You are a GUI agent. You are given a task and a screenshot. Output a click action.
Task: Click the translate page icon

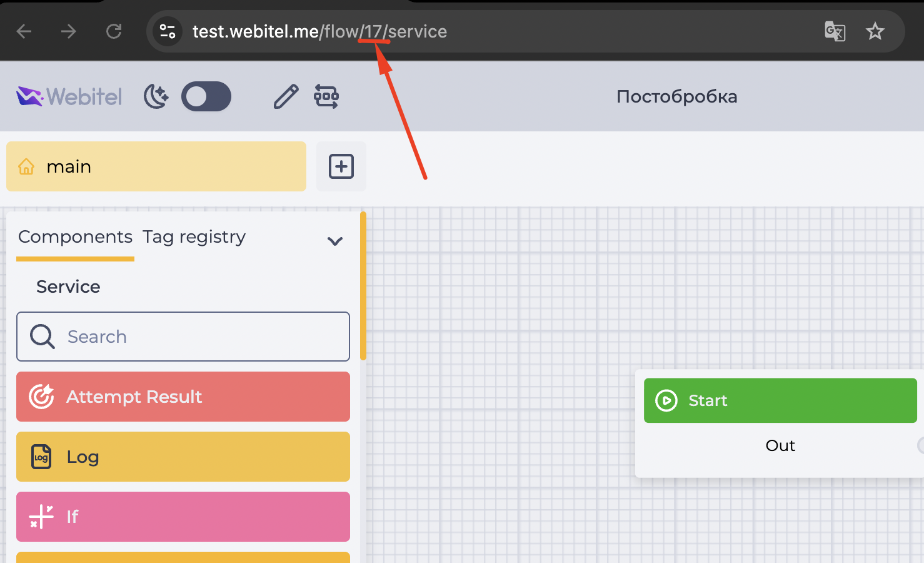tap(835, 31)
